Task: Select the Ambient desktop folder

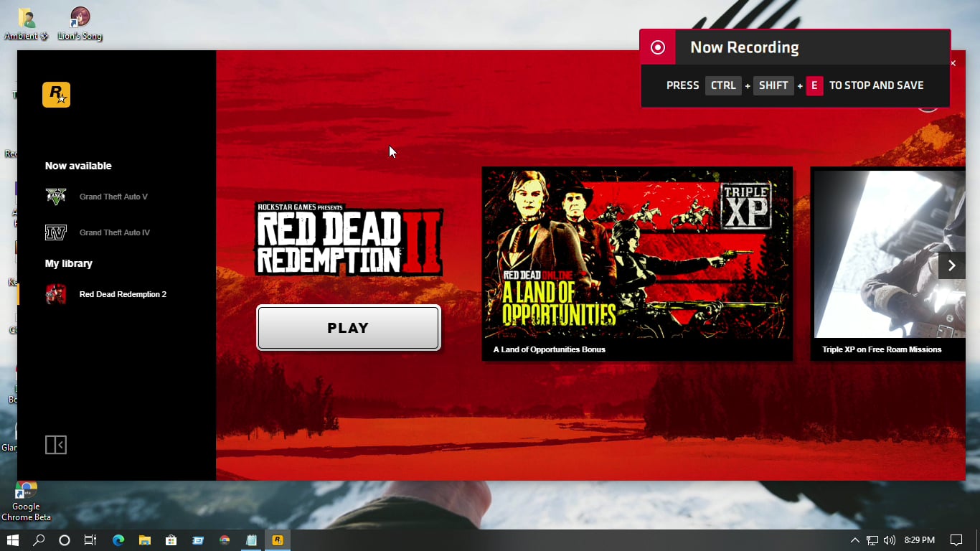Action: [27, 24]
